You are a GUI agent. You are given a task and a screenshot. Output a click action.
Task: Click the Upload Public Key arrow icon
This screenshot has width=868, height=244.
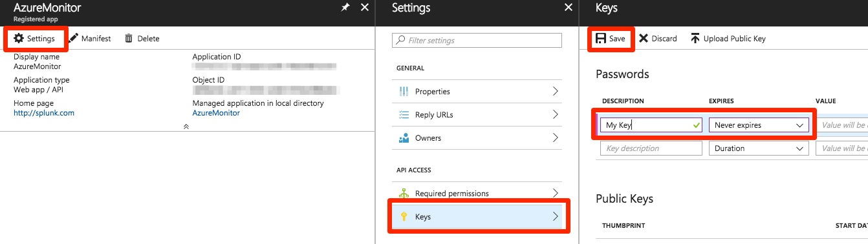tap(695, 39)
